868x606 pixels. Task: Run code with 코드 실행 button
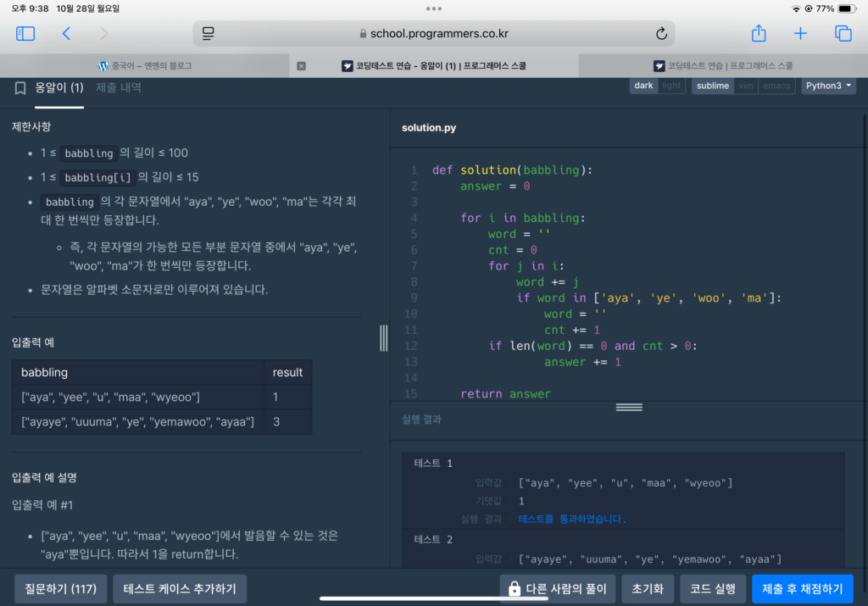(x=712, y=588)
